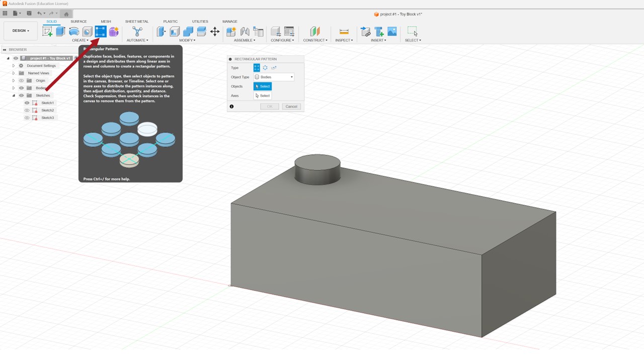Click the Automate tool icon
This screenshot has height=362, width=644.
coord(137,32)
